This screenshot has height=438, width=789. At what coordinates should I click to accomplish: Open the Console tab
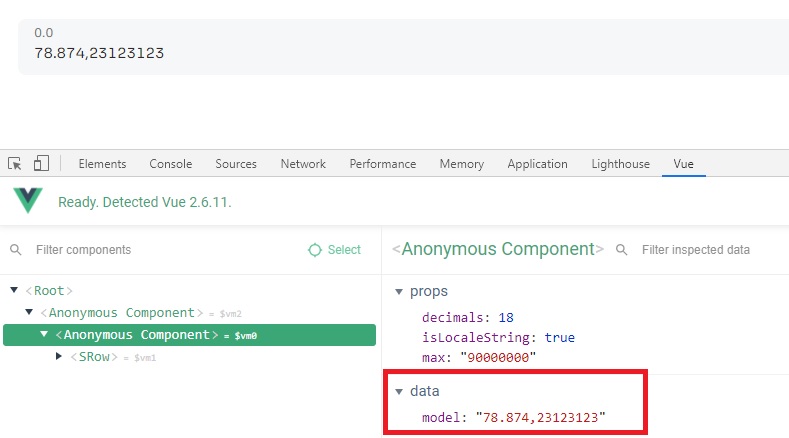tap(171, 164)
